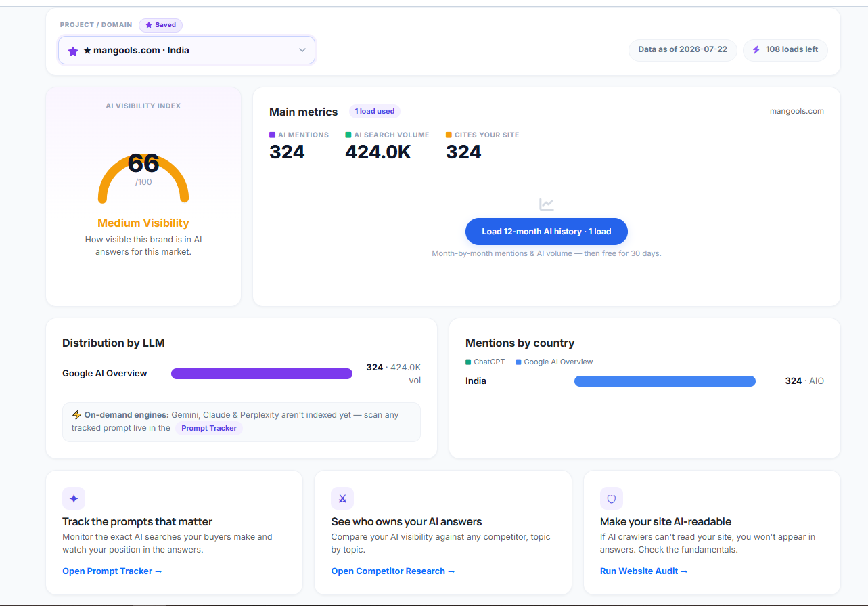This screenshot has width=868, height=606.
Task: Click the orange Cites Your Site legend square
Action: click(449, 135)
